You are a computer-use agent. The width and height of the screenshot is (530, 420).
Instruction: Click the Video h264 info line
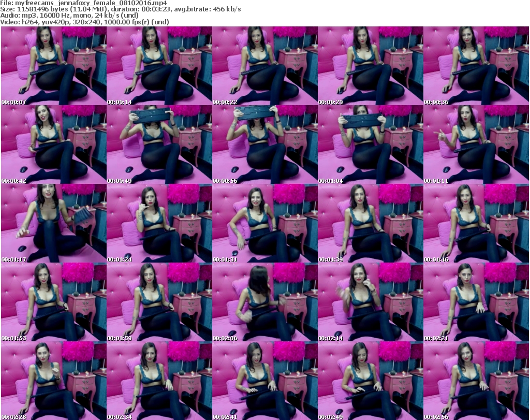[84, 22]
